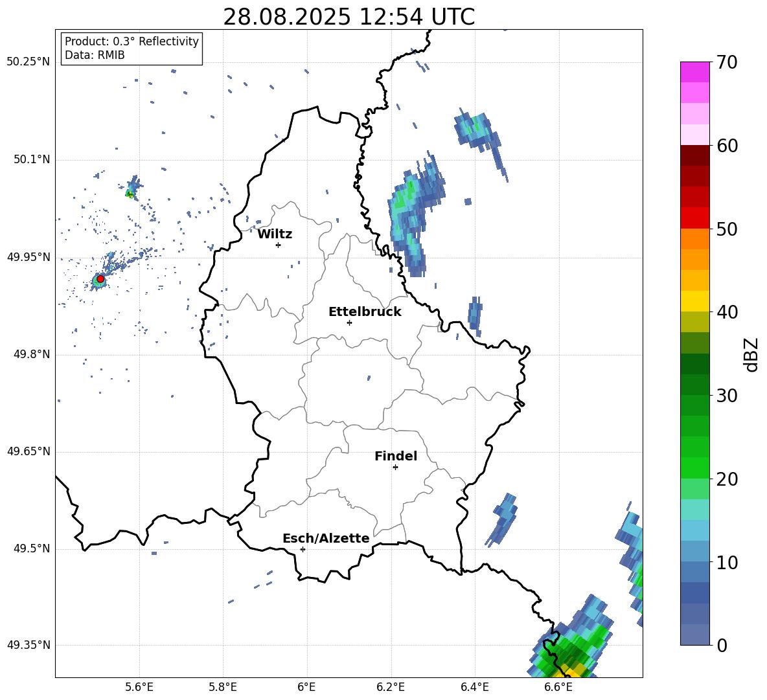Click the yellow echo core in southeast storm
Screen dimensions: 767x700
point(570,671)
